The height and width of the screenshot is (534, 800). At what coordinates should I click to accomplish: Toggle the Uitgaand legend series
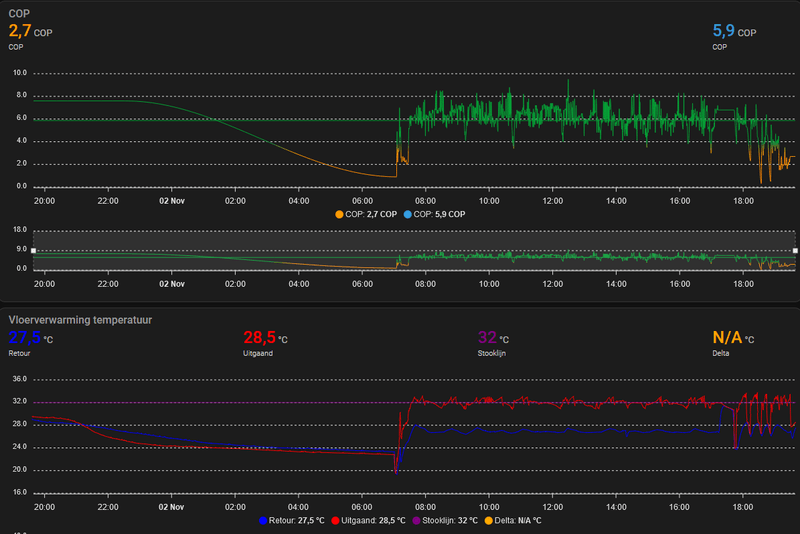pyautogui.click(x=368, y=521)
